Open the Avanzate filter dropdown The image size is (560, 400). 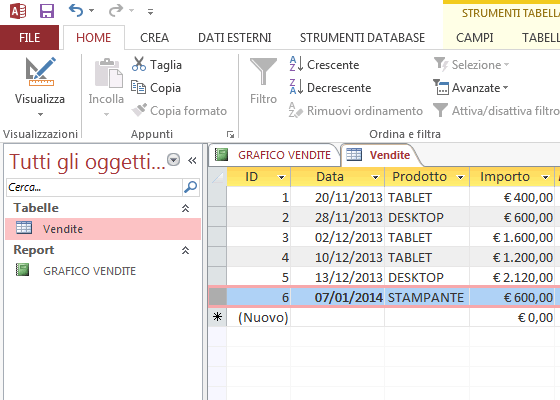(471, 88)
